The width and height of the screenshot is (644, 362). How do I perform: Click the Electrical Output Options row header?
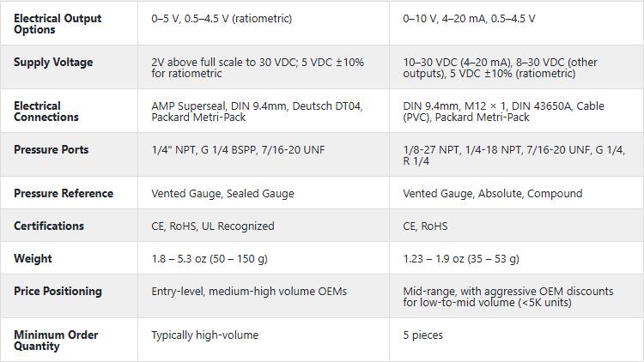click(x=58, y=24)
